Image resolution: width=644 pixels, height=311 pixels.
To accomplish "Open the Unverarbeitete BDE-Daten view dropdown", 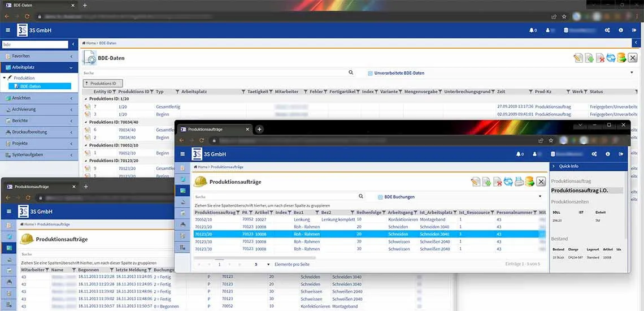I will point(632,73).
